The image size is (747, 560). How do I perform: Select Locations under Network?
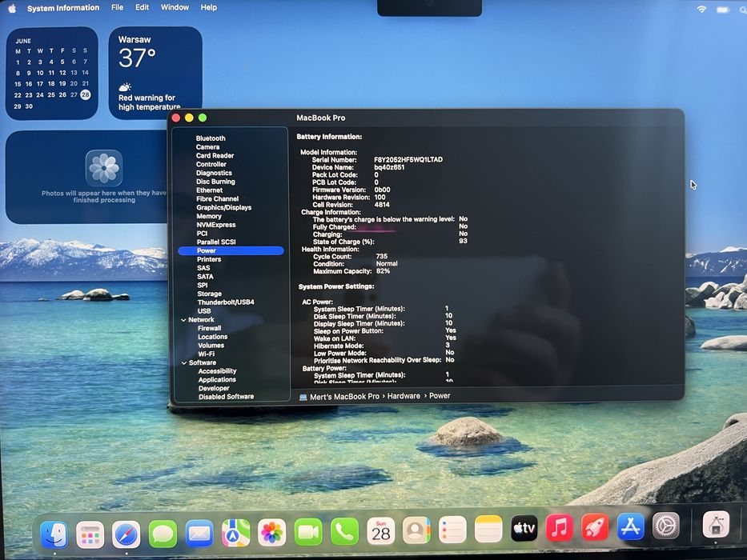[x=213, y=337]
